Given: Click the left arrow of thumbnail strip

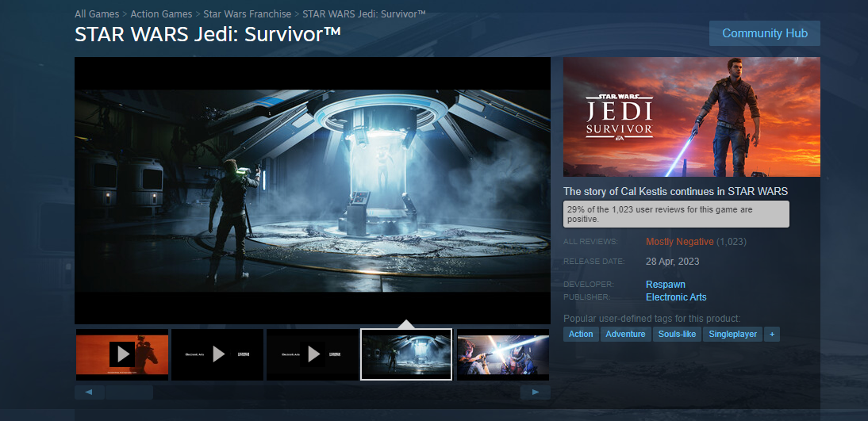Looking at the screenshot, I should 89,392.
